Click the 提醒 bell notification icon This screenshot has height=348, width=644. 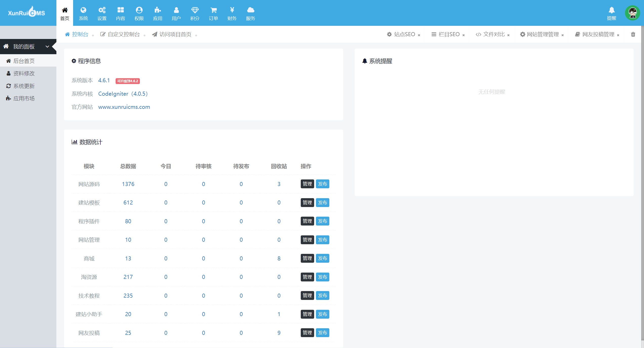[612, 13]
